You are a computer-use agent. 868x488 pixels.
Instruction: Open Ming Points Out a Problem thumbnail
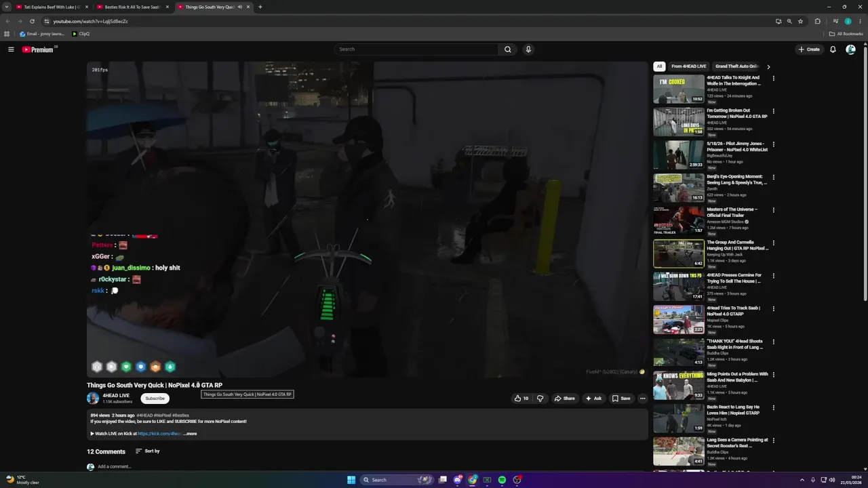679,386
